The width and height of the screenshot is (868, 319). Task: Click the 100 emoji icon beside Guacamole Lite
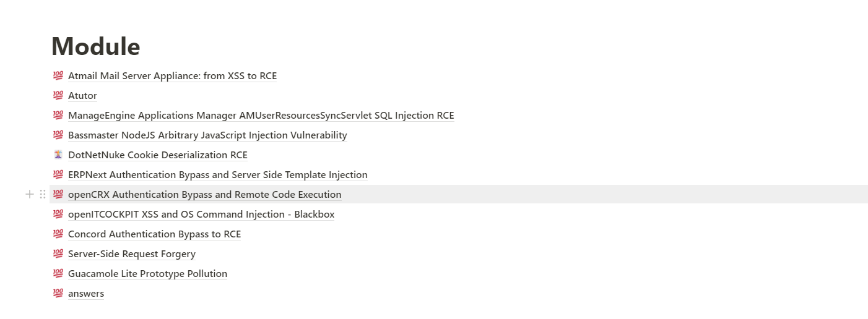[x=58, y=274]
